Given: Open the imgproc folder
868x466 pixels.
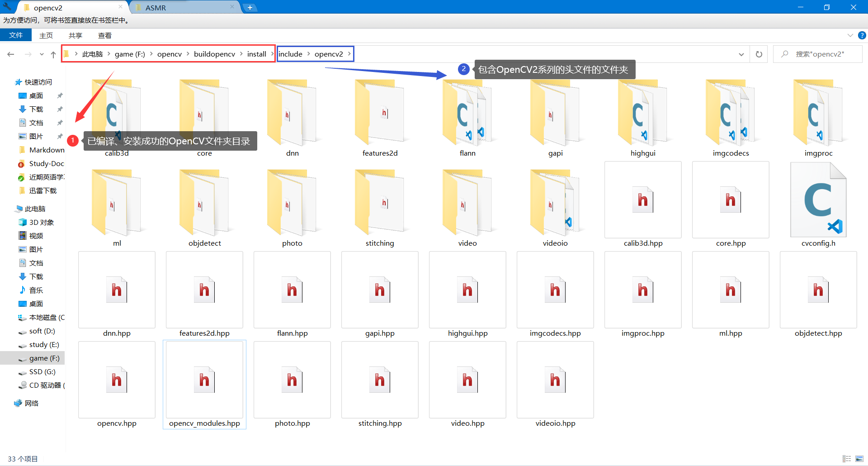Looking at the screenshot, I should [x=818, y=118].
